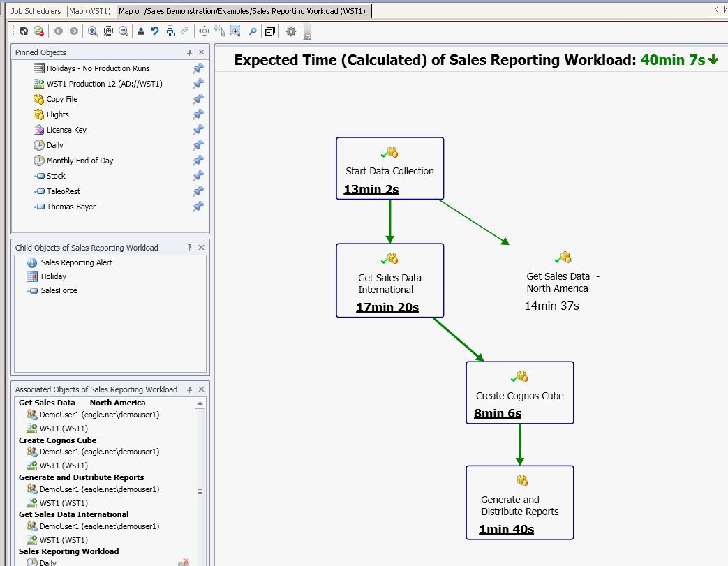
Task: Auto-hide the Associated Objects panel
Action: coord(189,389)
